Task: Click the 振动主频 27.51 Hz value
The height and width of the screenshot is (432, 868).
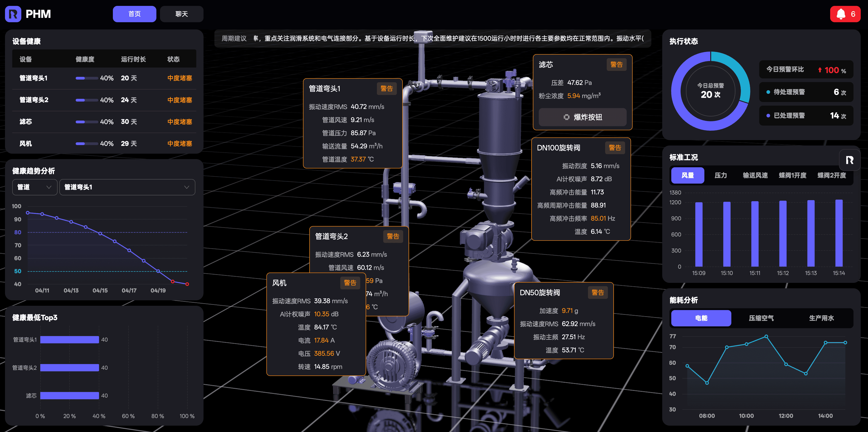Action: click(x=573, y=337)
